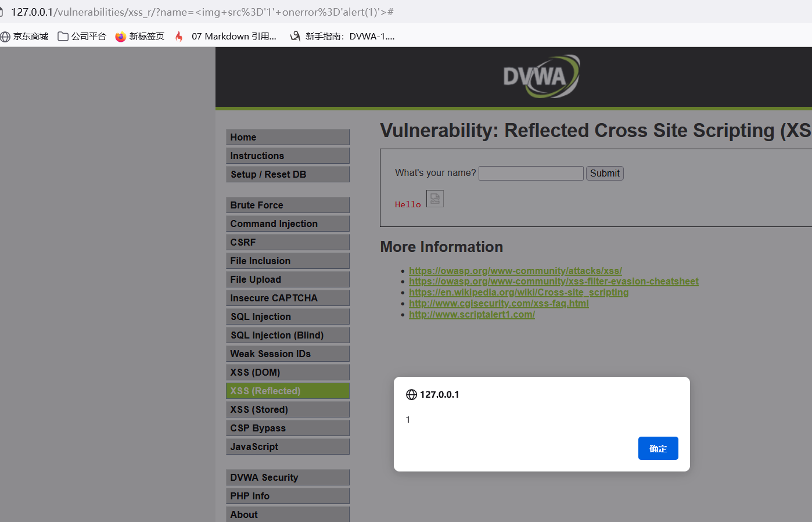Select Insecure CAPTCHA in sidebar
The image size is (812, 522).
[288, 298]
